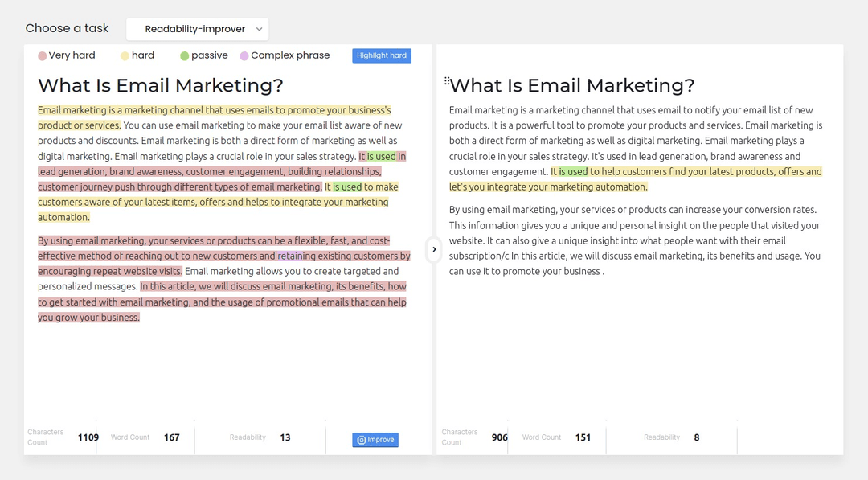Click the 'Choose a task' label
This screenshot has width=868, height=480.
pyautogui.click(x=67, y=28)
